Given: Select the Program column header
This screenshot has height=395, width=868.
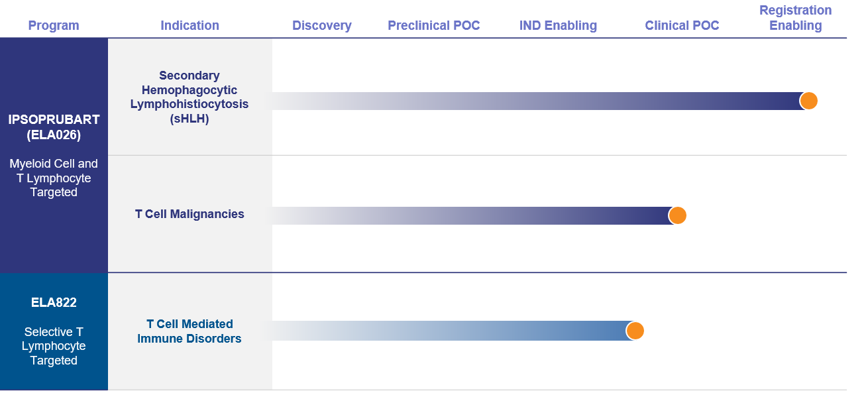Looking at the screenshot, I should (x=54, y=26).
